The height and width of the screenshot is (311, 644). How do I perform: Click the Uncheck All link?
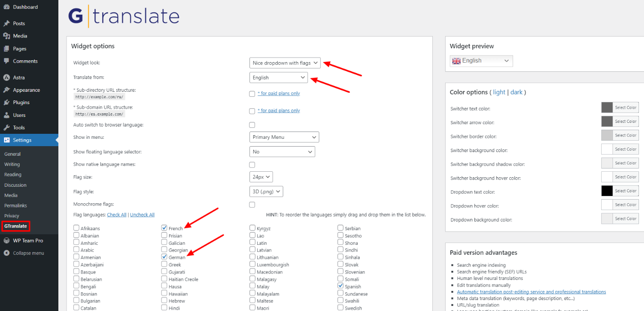click(142, 215)
